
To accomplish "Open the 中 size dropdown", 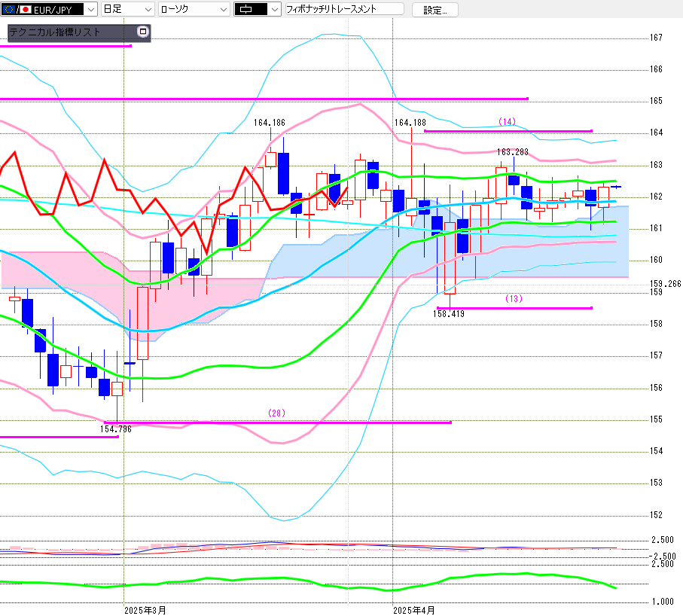I will click(x=258, y=9).
